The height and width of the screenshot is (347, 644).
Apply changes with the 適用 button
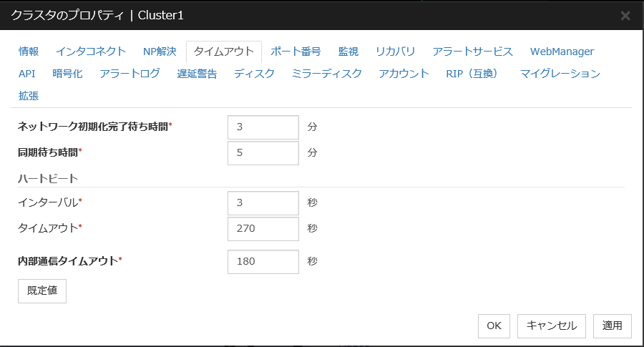pyautogui.click(x=612, y=326)
